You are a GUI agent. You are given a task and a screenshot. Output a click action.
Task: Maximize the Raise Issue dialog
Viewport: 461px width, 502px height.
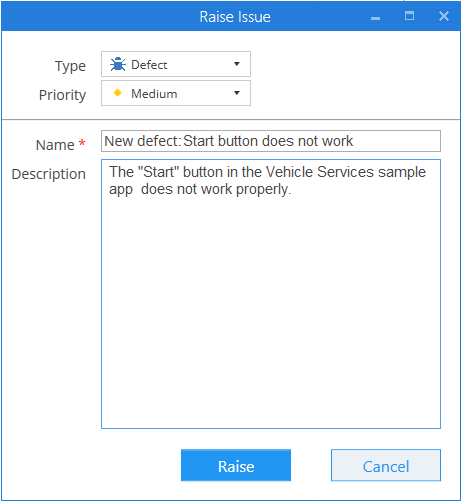click(x=409, y=16)
